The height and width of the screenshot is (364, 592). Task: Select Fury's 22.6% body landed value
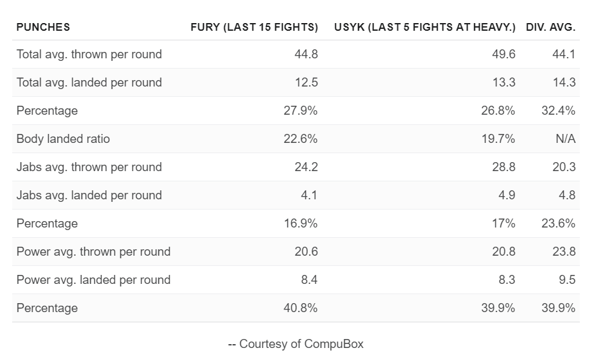coord(301,139)
